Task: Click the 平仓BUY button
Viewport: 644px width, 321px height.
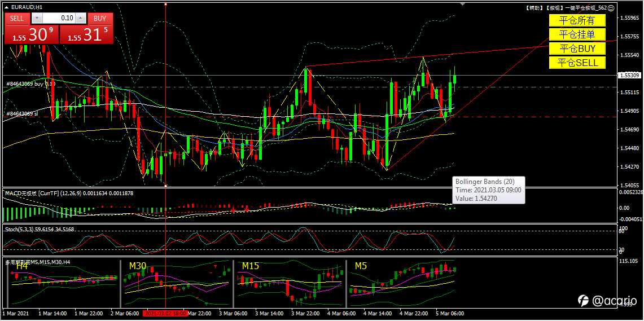Action: (577, 49)
